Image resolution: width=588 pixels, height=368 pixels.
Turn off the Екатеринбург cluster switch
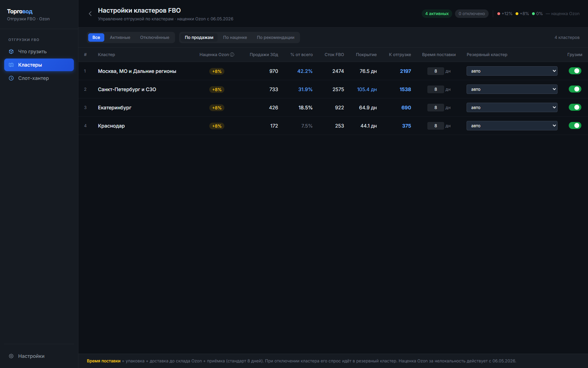pyautogui.click(x=575, y=107)
